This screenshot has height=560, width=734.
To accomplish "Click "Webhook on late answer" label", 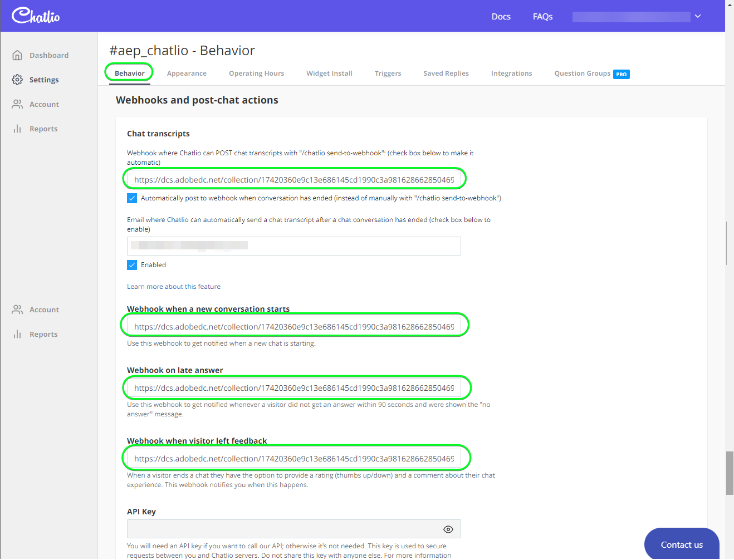I will [175, 370].
